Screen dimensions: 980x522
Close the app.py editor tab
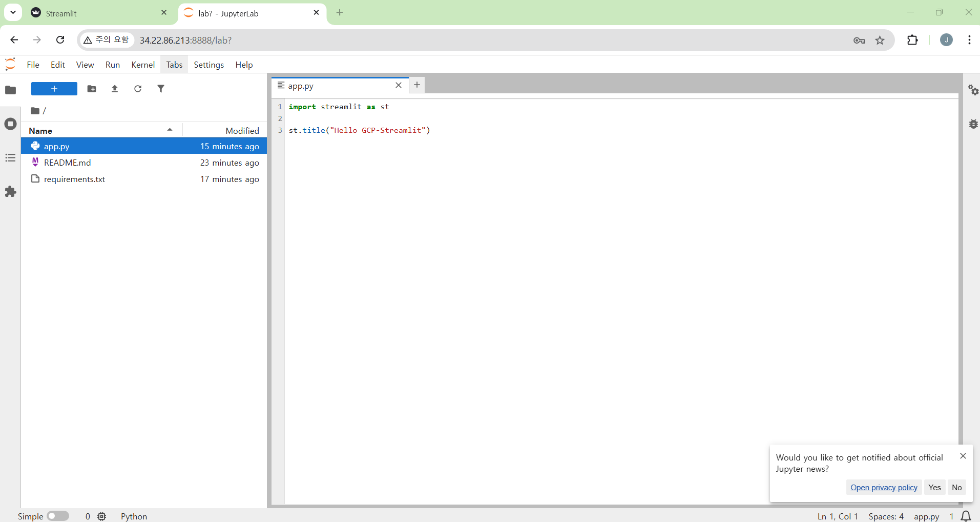[399, 86]
